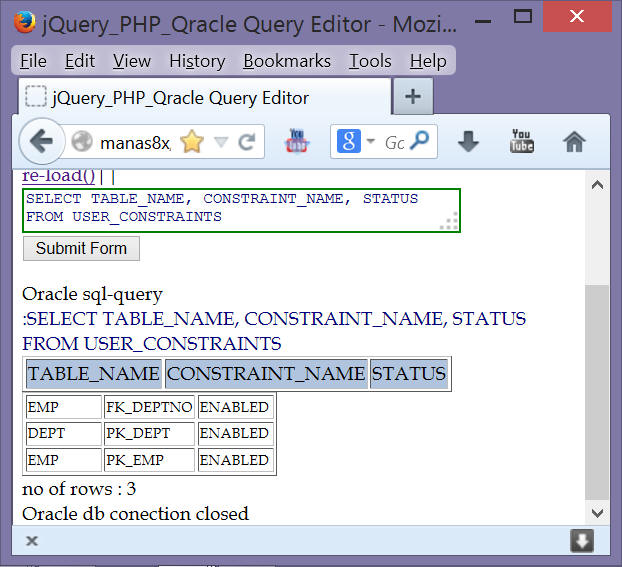Select the PK_EMP cell
The width and height of the screenshot is (622, 567).
[x=149, y=460]
